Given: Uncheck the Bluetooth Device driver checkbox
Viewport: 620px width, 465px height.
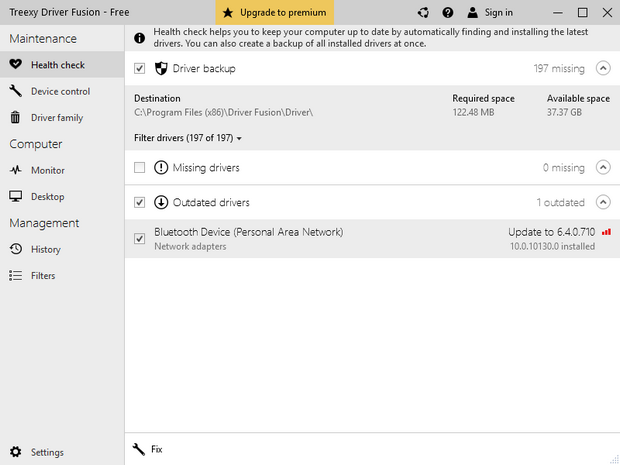Looking at the screenshot, I should click(x=140, y=238).
